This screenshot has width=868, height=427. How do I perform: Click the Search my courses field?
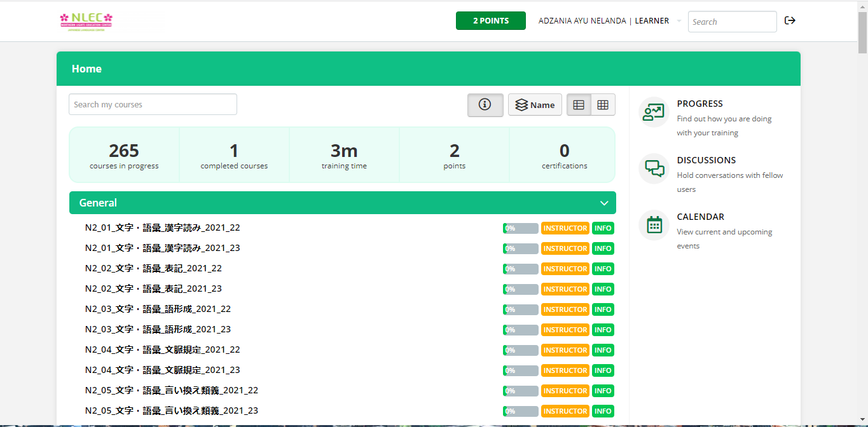tap(153, 105)
